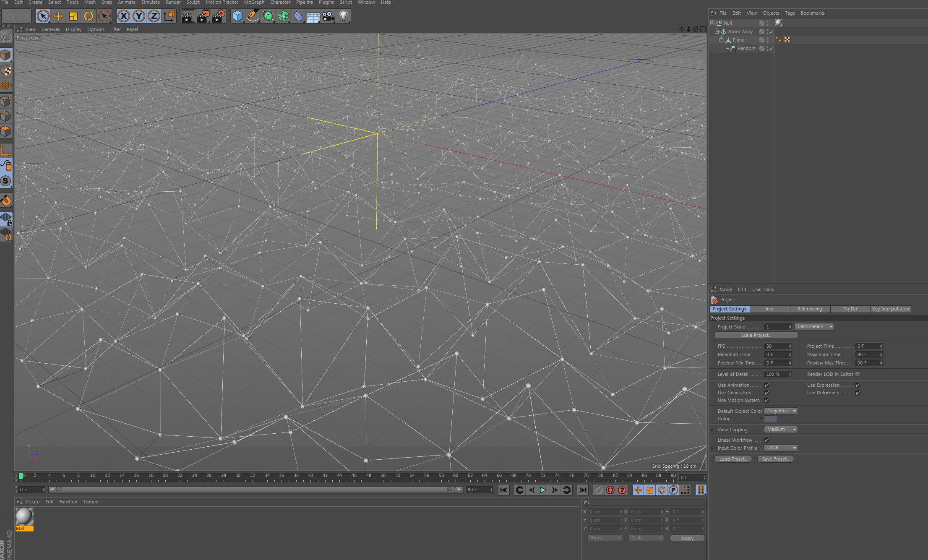Uncheck Use Motion System checkbox
Viewport: 928px width, 560px height.
point(766,400)
